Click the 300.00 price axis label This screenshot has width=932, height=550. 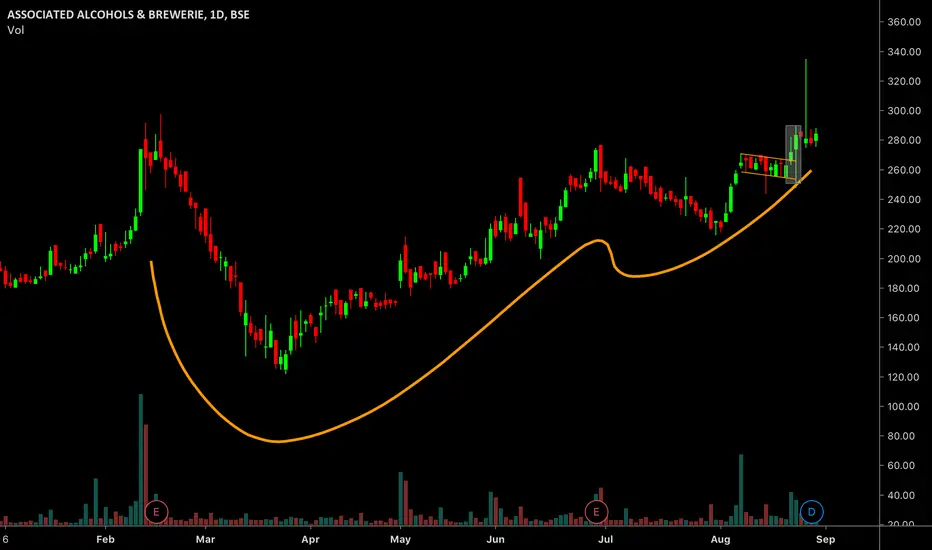pos(903,111)
